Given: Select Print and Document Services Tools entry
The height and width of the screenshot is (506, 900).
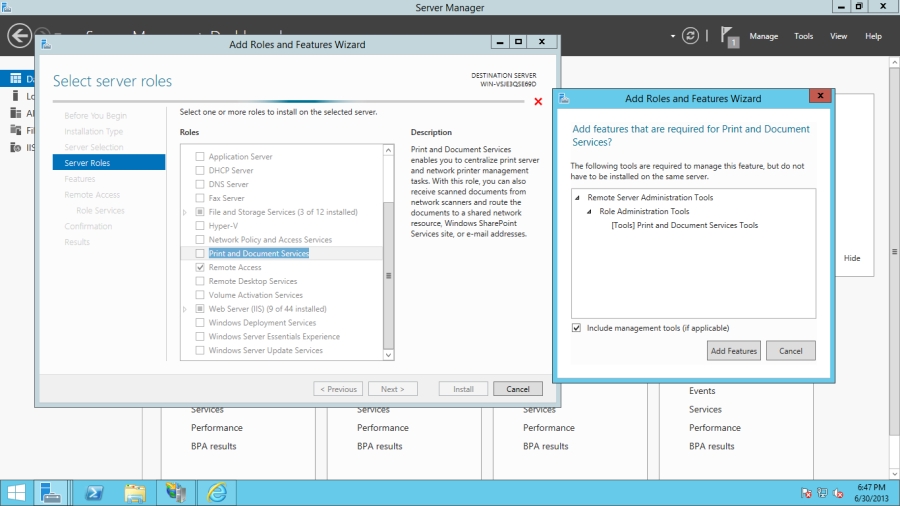Looking at the screenshot, I should [x=684, y=225].
